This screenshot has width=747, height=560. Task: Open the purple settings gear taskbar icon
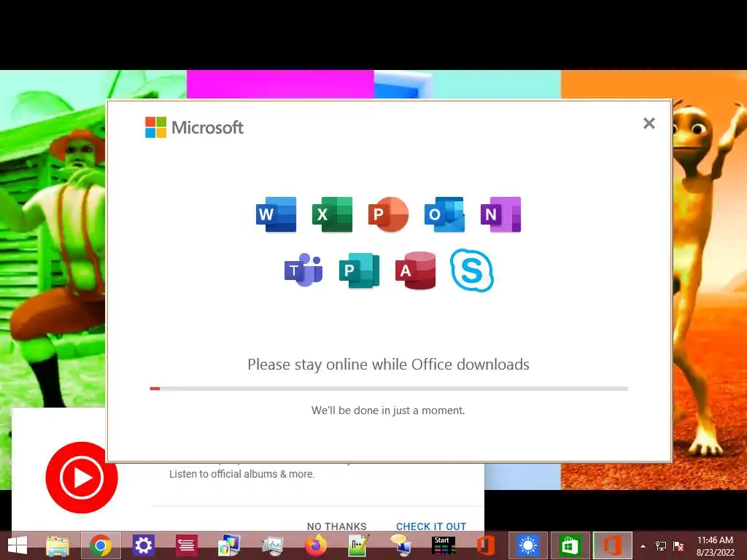pos(144,545)
